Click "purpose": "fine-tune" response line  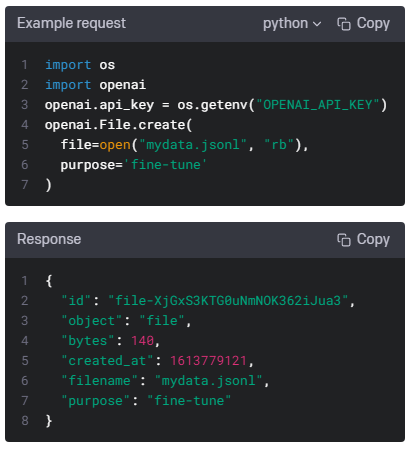tap(146, 401)
